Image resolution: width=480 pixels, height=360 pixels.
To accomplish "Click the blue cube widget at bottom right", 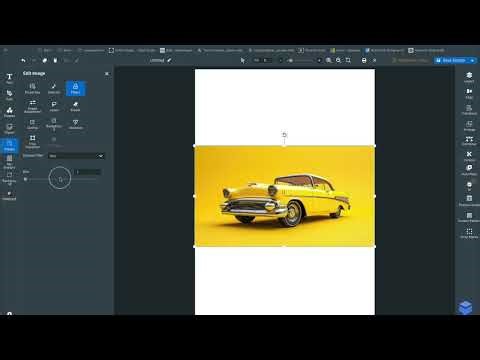I will tap(465, 307).
